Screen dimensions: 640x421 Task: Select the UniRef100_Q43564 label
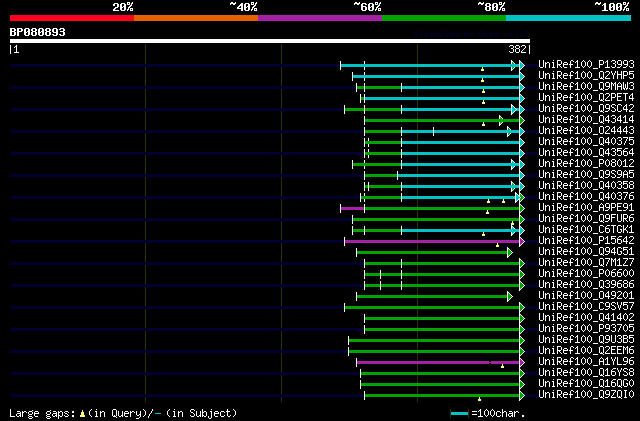(586, 153)
